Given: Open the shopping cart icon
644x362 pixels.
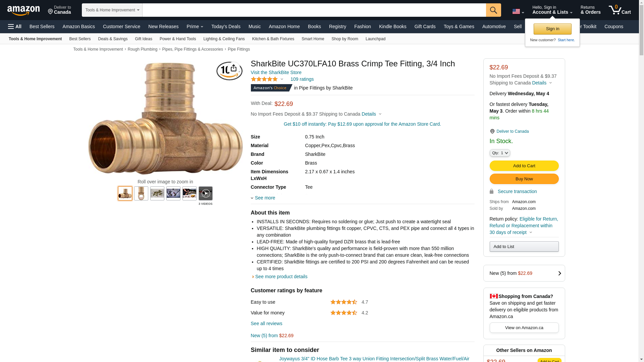Looking at the screenshot, I should click(620, 10).
